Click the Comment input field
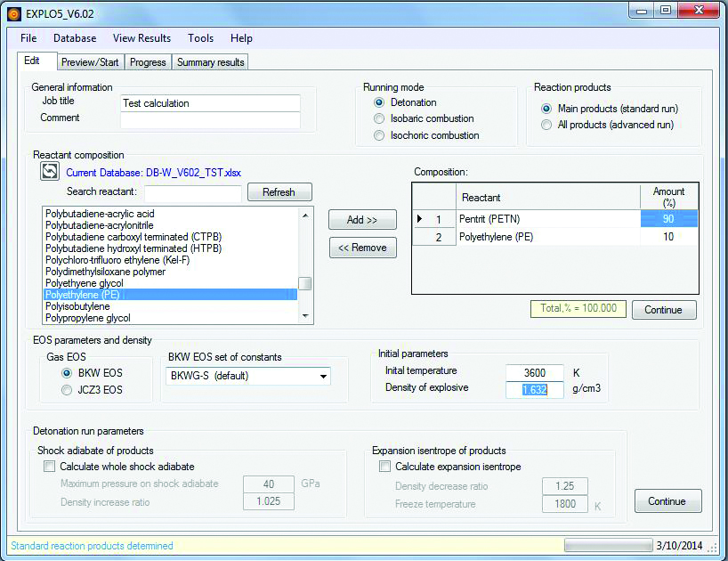Viewport: 728px width, 561px height. tap(210, 120)
